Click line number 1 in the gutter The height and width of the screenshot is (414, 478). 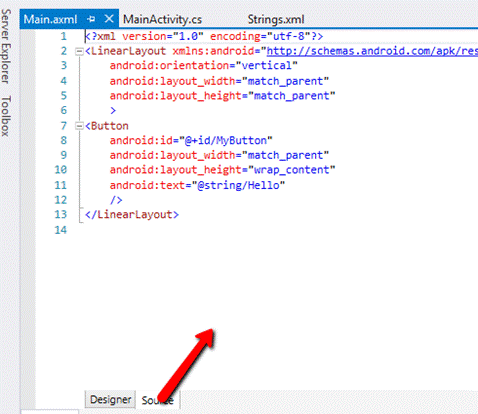64,36
